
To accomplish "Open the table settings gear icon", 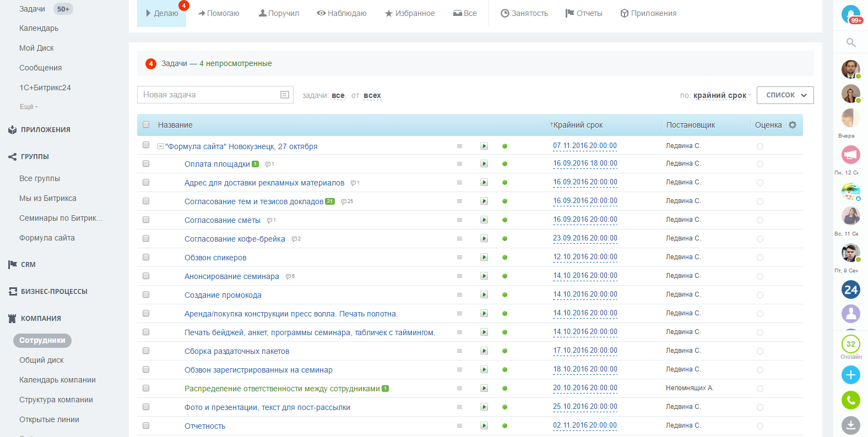I will coord(793,125).
